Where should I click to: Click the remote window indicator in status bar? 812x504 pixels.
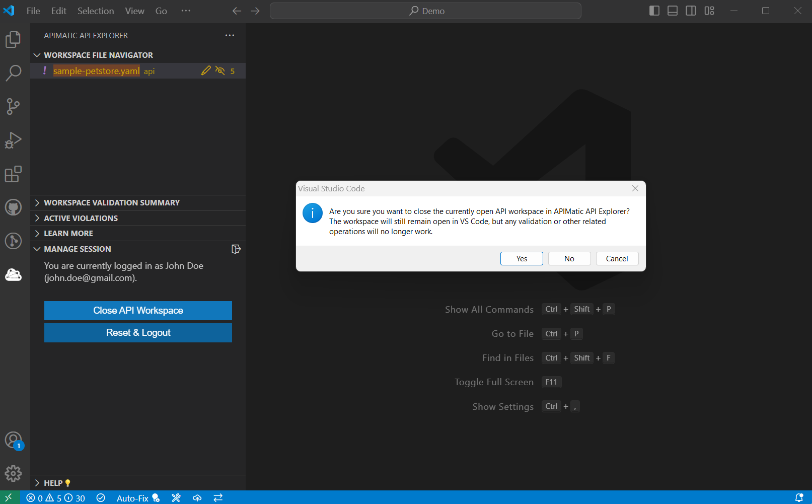coord(9,497)
